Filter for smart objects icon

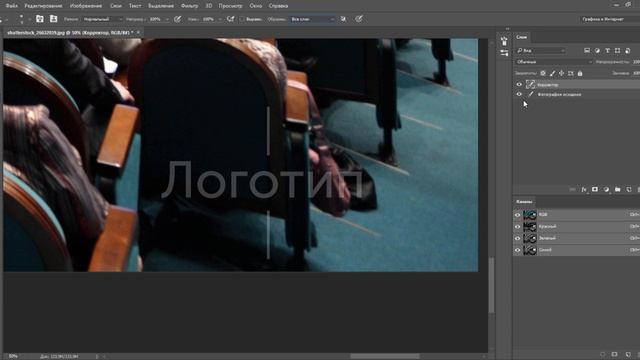tap(628, 51)
